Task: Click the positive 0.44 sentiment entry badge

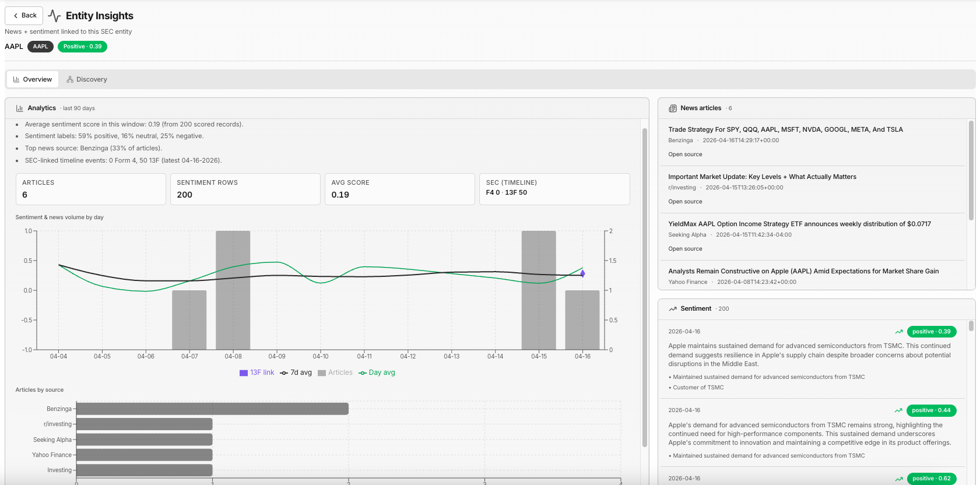Action: pos(932,410)
